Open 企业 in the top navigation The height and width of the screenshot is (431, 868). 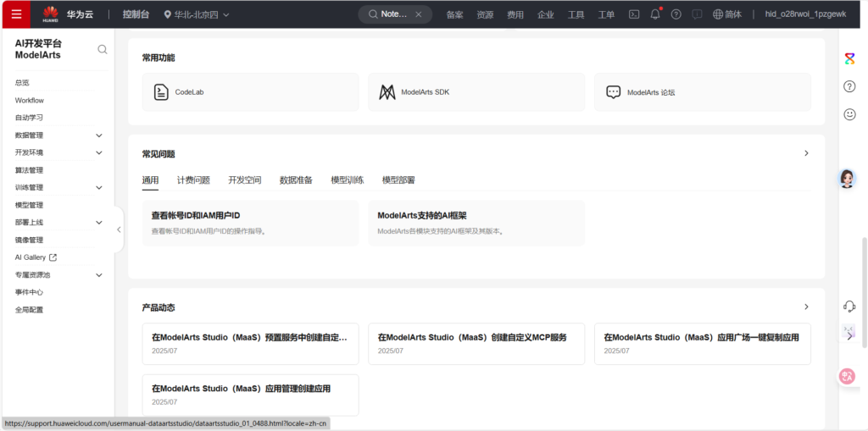[546, 14]
